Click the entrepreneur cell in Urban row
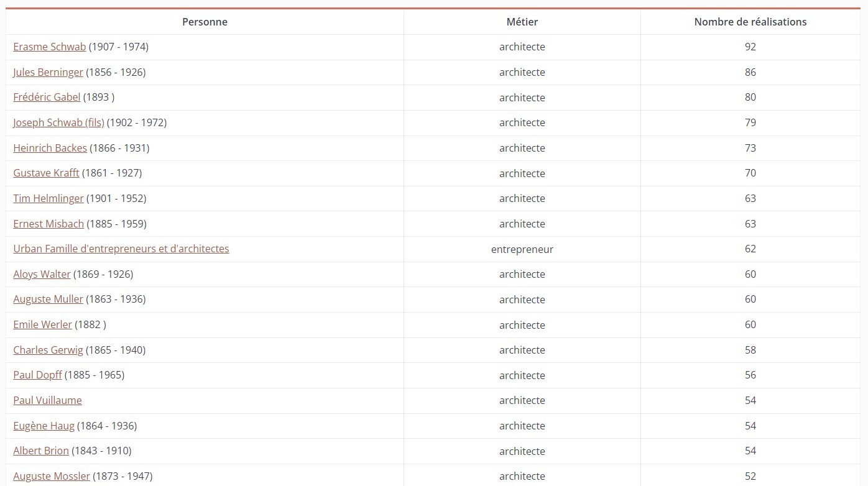 [522, 249]
